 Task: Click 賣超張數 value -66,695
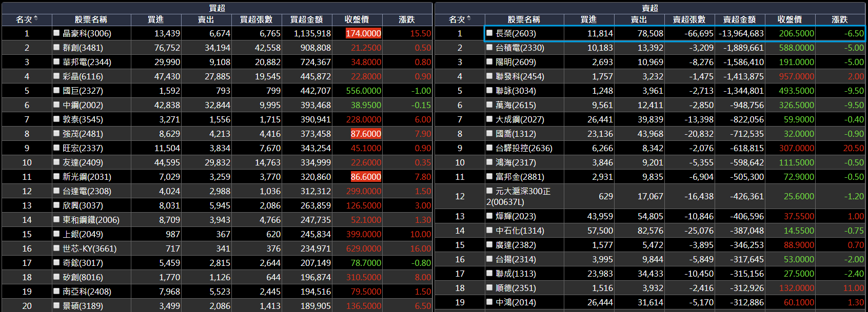pos(699,33)
